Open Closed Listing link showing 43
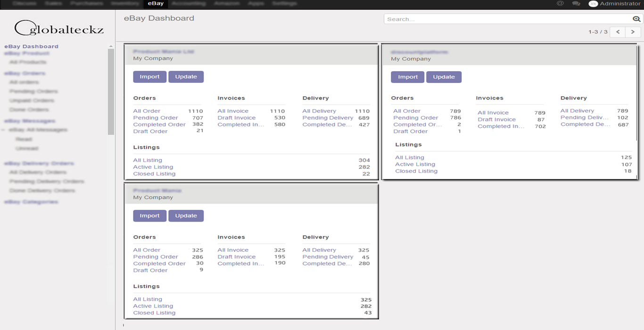The height and width of the screenshot is (330, 644). point(154,313)
